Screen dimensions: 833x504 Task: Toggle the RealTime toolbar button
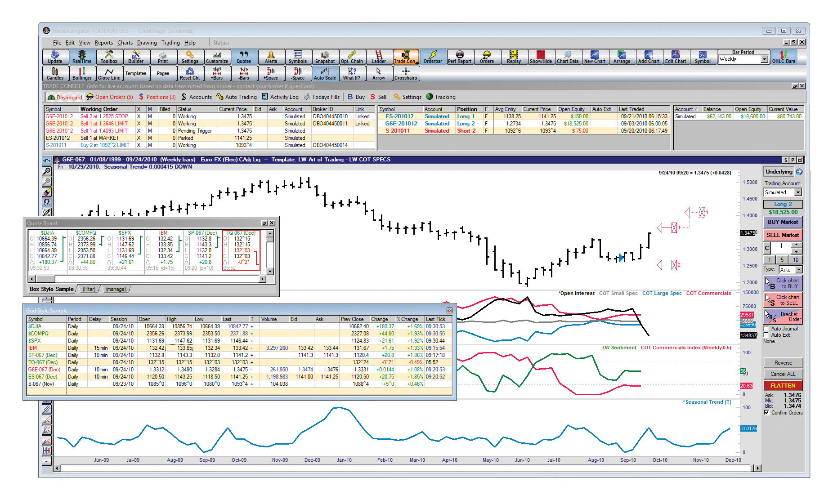tap(82, 57)
